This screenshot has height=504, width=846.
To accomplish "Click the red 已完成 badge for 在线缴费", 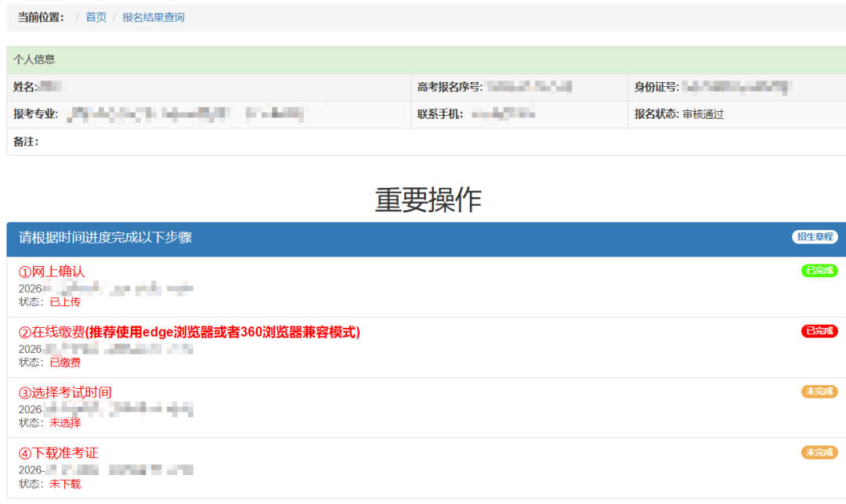I will [819, 331].
